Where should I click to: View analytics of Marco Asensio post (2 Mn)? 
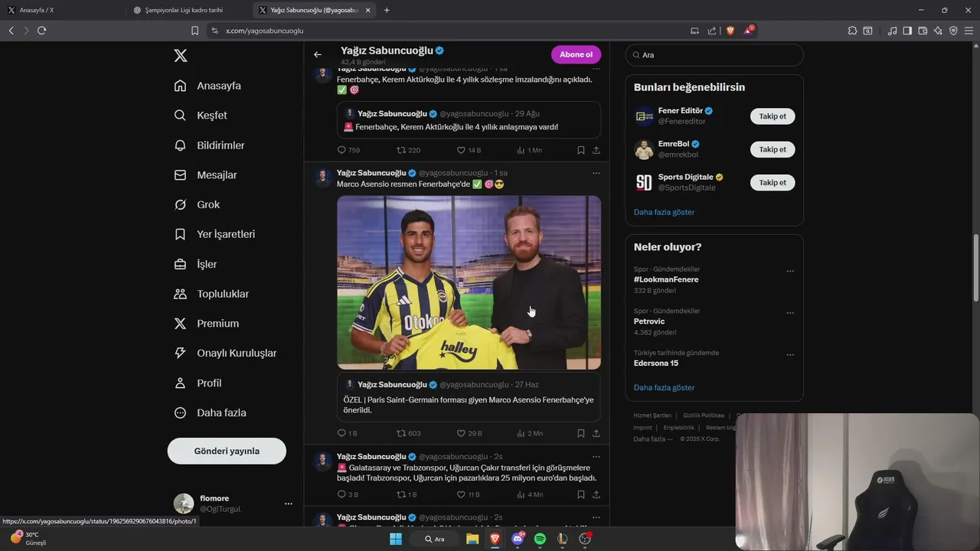pyautogui.click(x=530, y=433)
